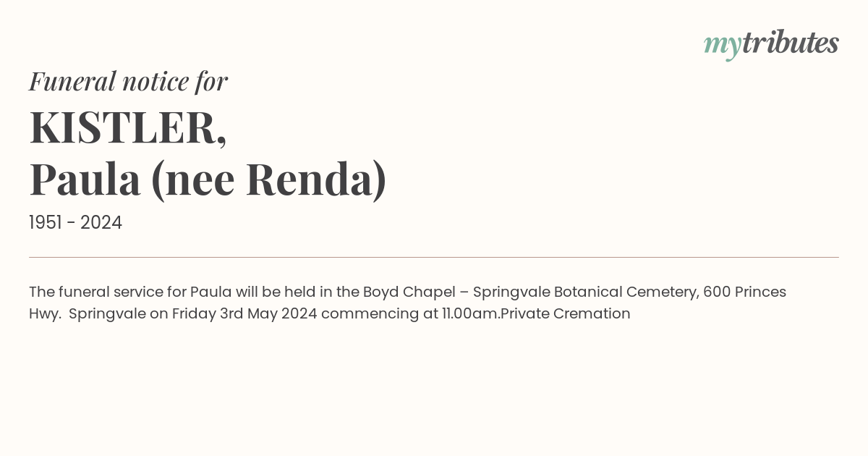
Task: Click the word "tributes" in the logo
Action: tap(790, 43)
